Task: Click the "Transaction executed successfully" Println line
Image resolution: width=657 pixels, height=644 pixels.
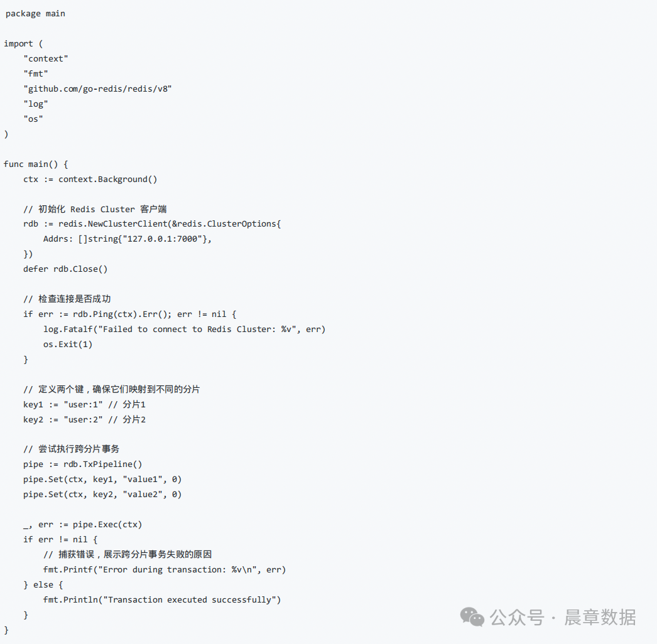Action: coord(162,599)
